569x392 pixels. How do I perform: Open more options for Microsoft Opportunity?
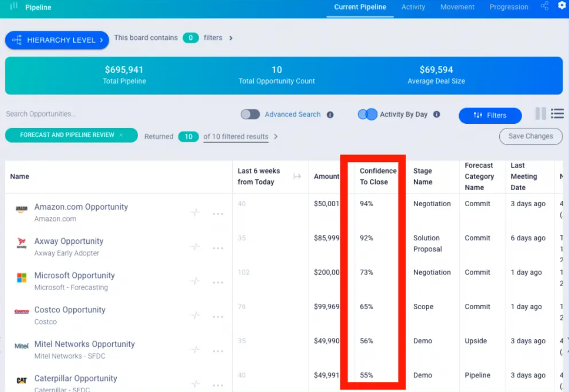pos(218,282)
